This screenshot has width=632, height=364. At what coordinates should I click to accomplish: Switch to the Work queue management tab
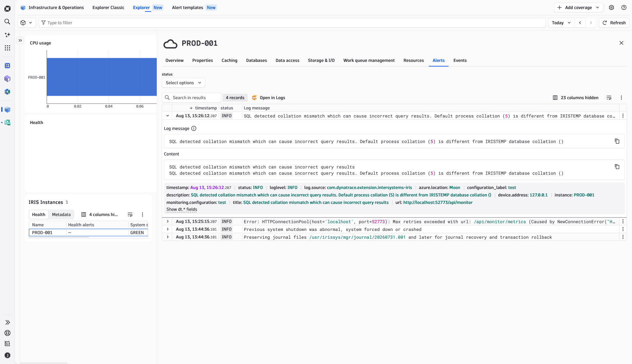tap(369, 60)
